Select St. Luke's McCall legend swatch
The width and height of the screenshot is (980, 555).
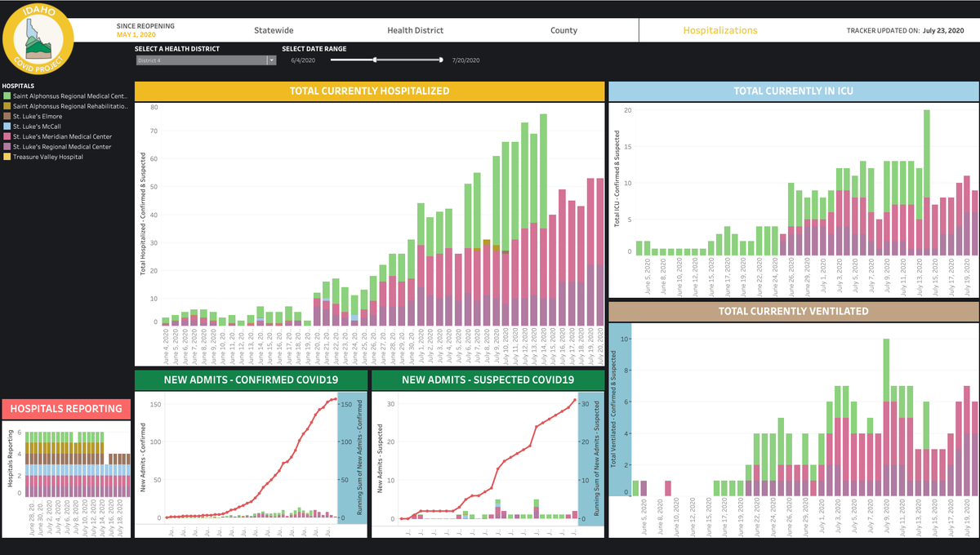pyautogui.click(x=7, y=127)
